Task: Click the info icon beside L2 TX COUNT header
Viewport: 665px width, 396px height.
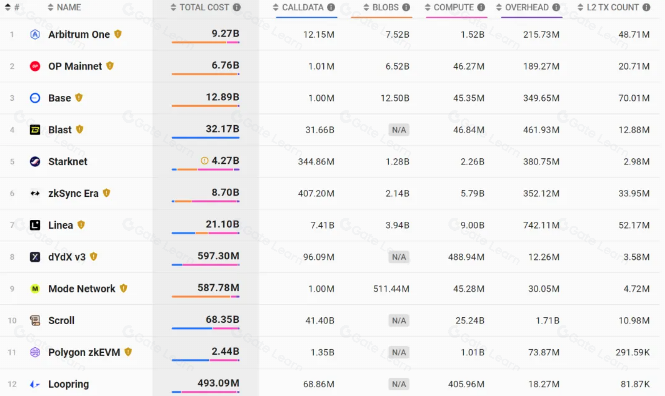Action: coord(646,7)
